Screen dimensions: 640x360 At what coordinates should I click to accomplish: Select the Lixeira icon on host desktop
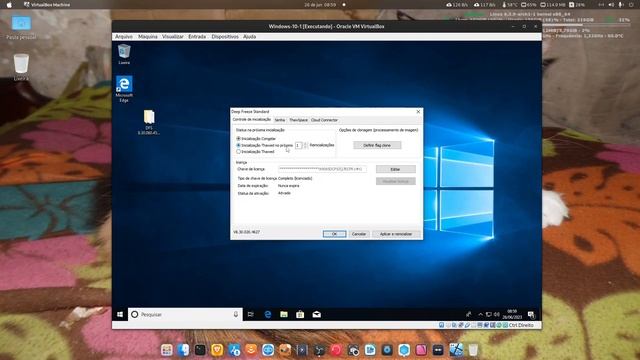(x=21, y=67)
